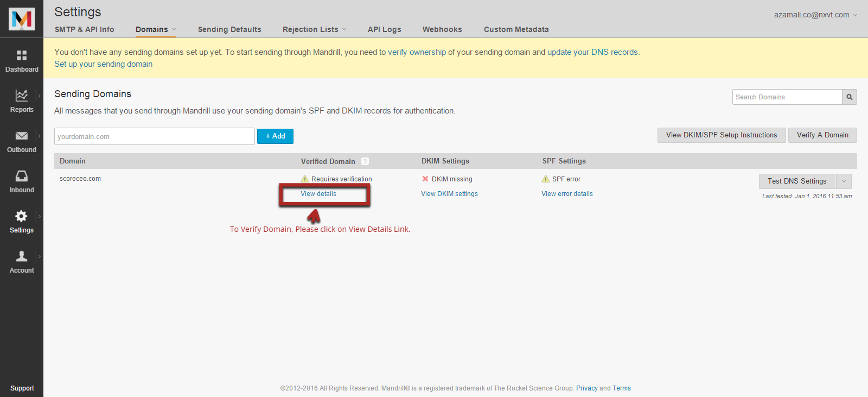Open the View error details link
The height and width of the screenshot is (397, 868).
click(x=567, y=194)
